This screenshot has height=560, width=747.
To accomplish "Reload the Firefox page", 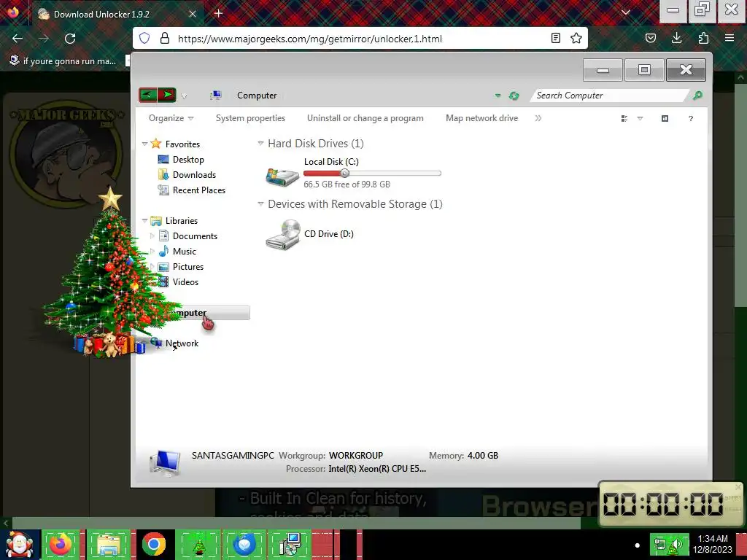I will pos(70,39).
